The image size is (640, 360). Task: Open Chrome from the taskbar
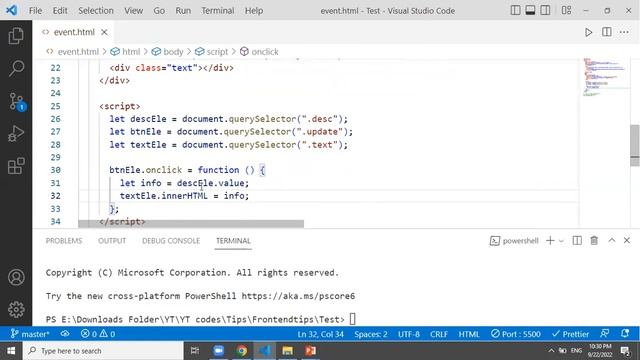(242, 351)
